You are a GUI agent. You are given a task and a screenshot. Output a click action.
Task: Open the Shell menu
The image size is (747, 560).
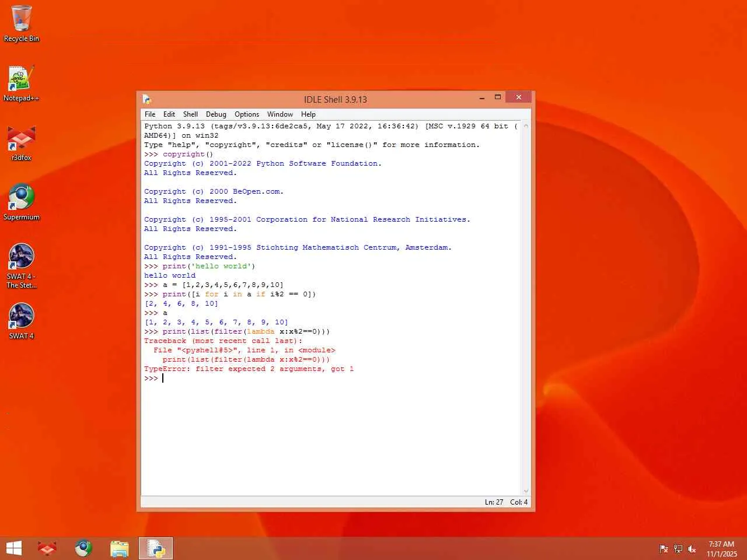[x=190, y=114]
